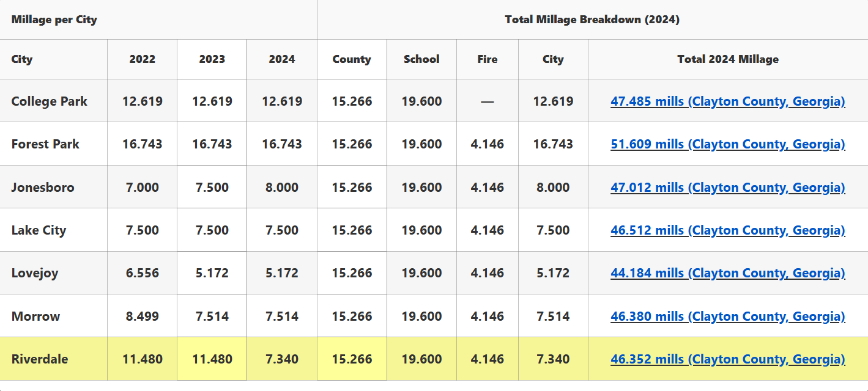The width and height of the screenshot is (868, 391).
Task: Click the Total Millage Breakdown (2024) header
Action: click(x=592, y=20)
